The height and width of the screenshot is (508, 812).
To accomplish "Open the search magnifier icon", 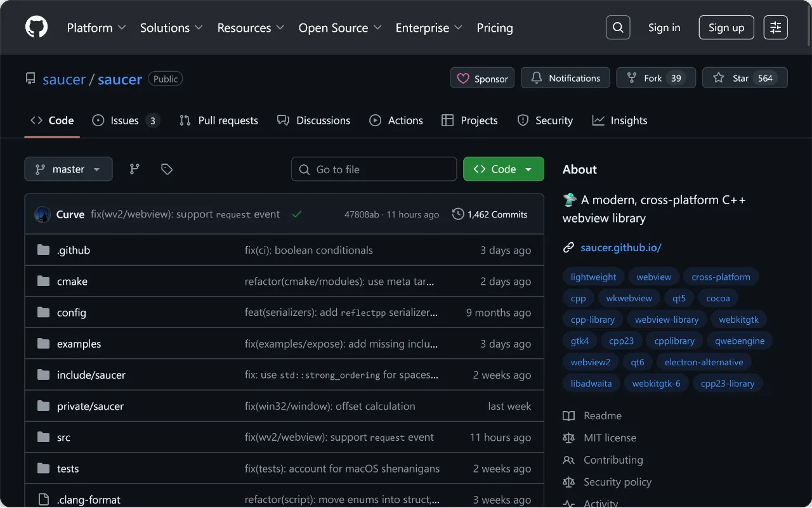I will 618,27.
